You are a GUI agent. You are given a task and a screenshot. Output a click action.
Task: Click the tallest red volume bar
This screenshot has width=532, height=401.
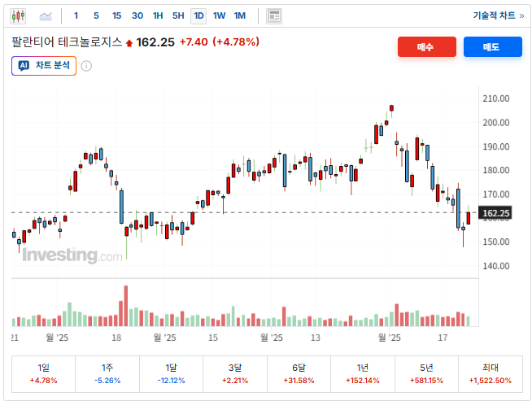coord(126,306)
